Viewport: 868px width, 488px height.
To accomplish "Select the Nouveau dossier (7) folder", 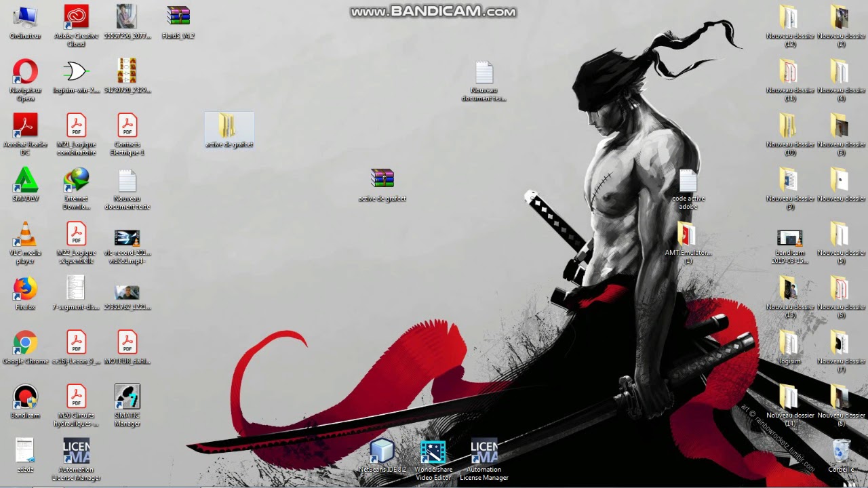I will pyautogui.click(x=841, y=351).
